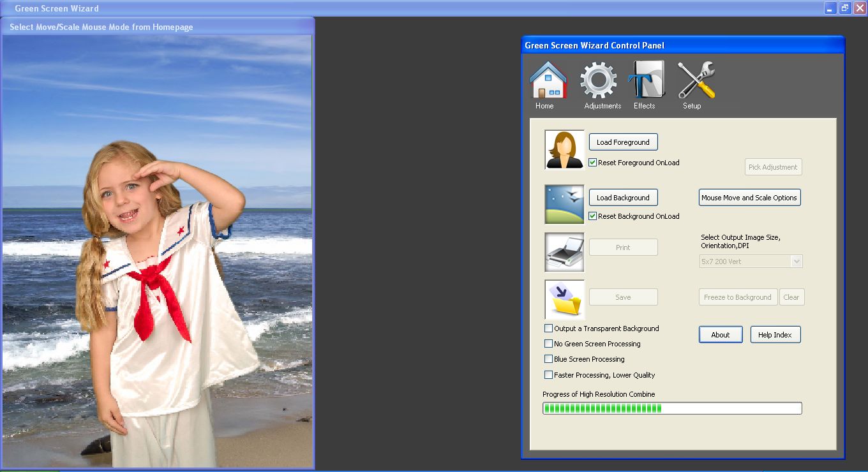The width and height of the screenshot is (868, 472).
Task: Enable Blue Screen Processing
Action: pos(548,359)
